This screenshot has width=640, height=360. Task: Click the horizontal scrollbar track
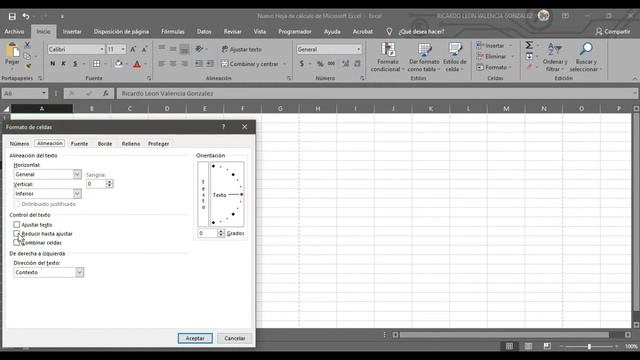[505, 335]
